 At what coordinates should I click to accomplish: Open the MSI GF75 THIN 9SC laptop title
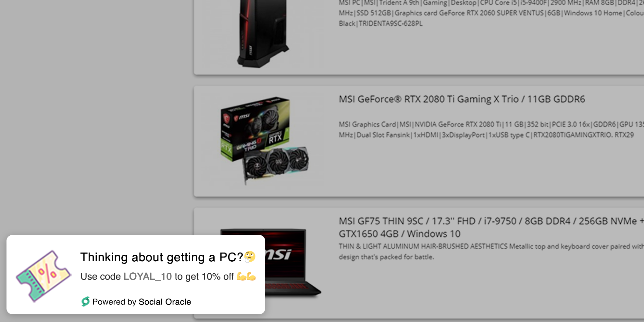[491, 227]
